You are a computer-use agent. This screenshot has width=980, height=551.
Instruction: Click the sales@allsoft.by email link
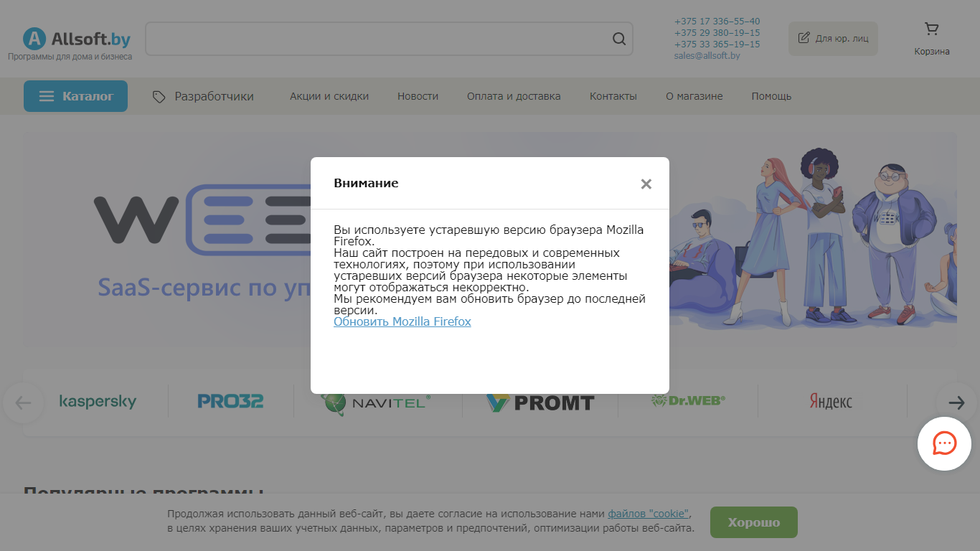coord(707,55)
